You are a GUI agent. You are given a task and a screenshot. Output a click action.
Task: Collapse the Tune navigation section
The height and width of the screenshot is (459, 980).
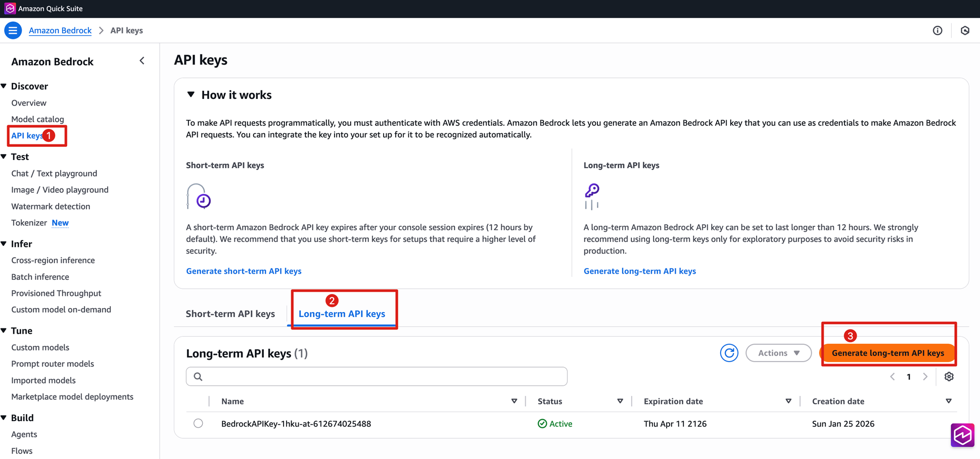click(4, 330)
